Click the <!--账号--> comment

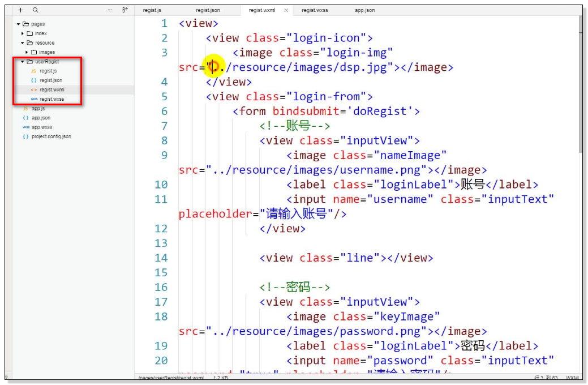tap(294, 126)
